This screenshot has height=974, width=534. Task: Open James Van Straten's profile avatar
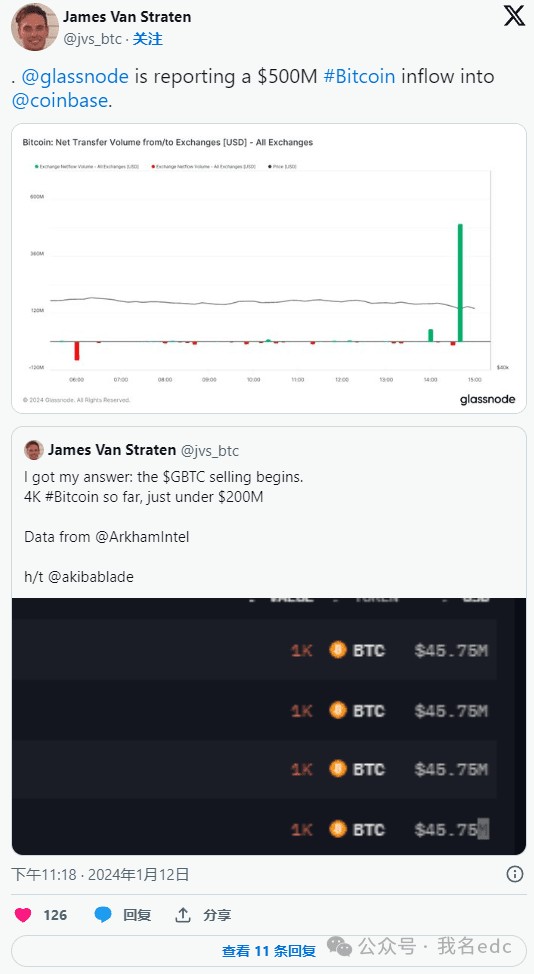pos(34,27)
